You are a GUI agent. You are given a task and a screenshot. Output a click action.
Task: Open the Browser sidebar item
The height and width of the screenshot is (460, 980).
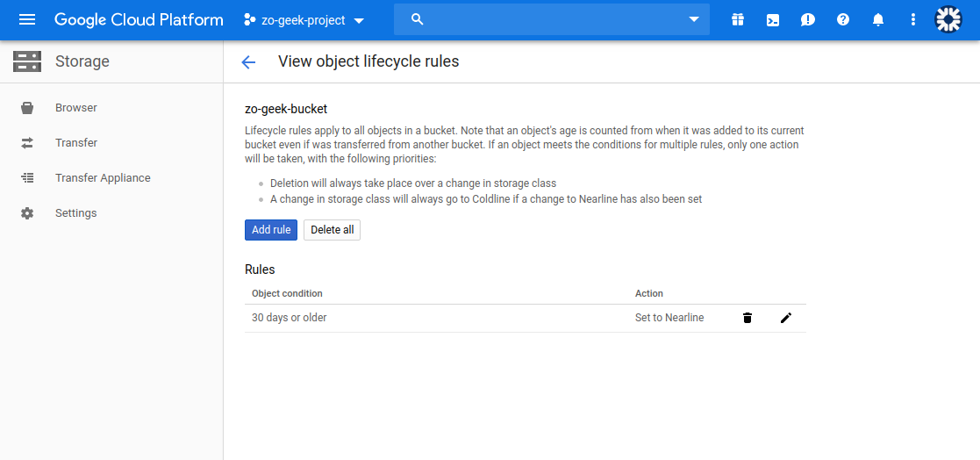point(111,108)
